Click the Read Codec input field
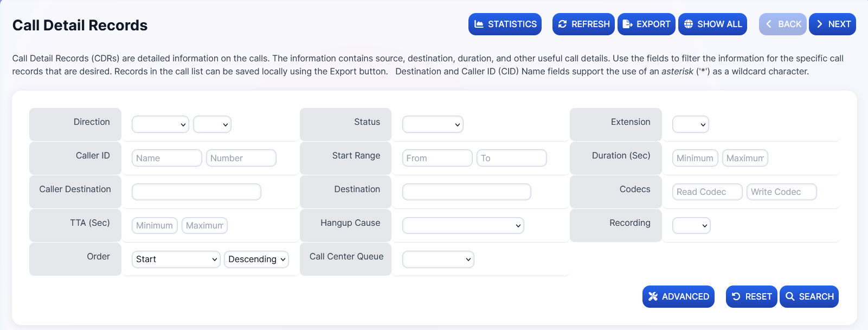The image size is (868, 330). point(707,192)
